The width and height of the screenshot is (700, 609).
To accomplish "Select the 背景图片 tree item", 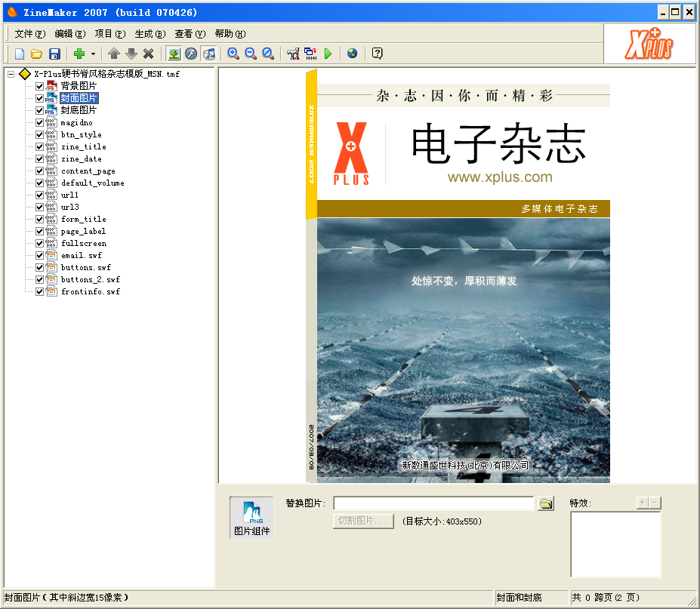I will (x=79, y=86).
